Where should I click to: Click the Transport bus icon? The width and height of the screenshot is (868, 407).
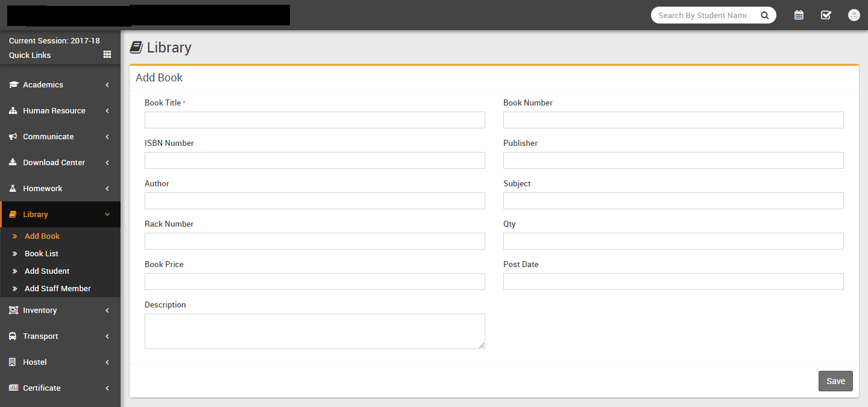click(x=13, y=336)
